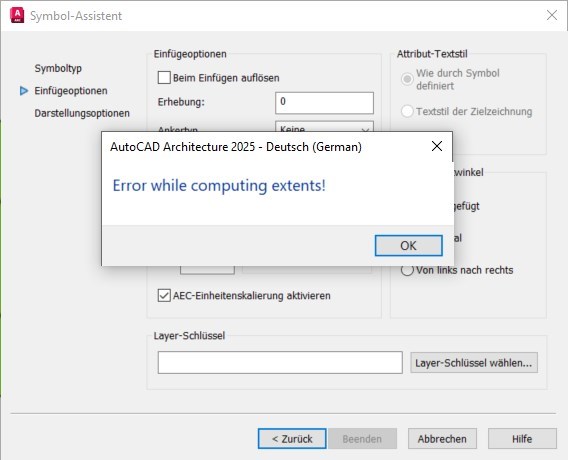Open the Ankertyp dropdown showing Keine

(324, 127)
